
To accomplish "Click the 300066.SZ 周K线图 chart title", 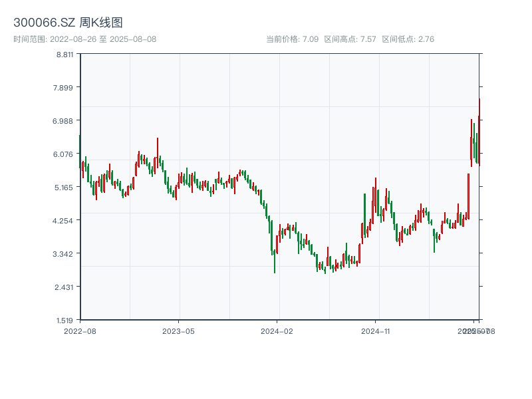I will 68,23.
